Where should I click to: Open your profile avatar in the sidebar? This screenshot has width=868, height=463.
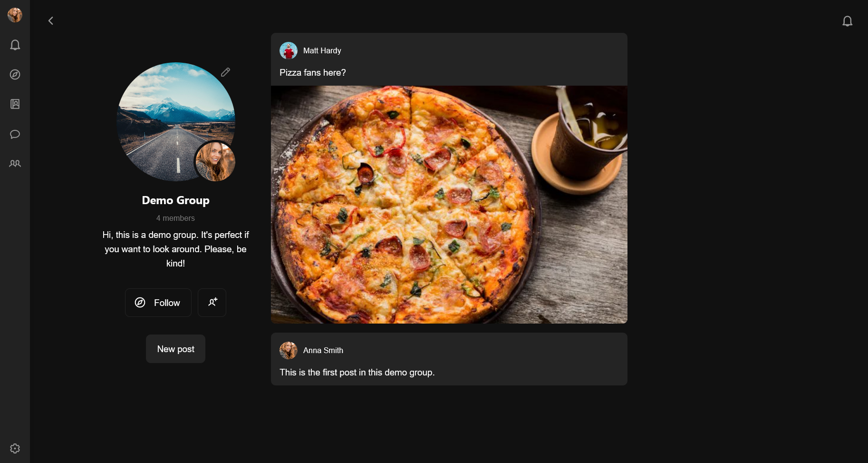click(x=15, y=15)
